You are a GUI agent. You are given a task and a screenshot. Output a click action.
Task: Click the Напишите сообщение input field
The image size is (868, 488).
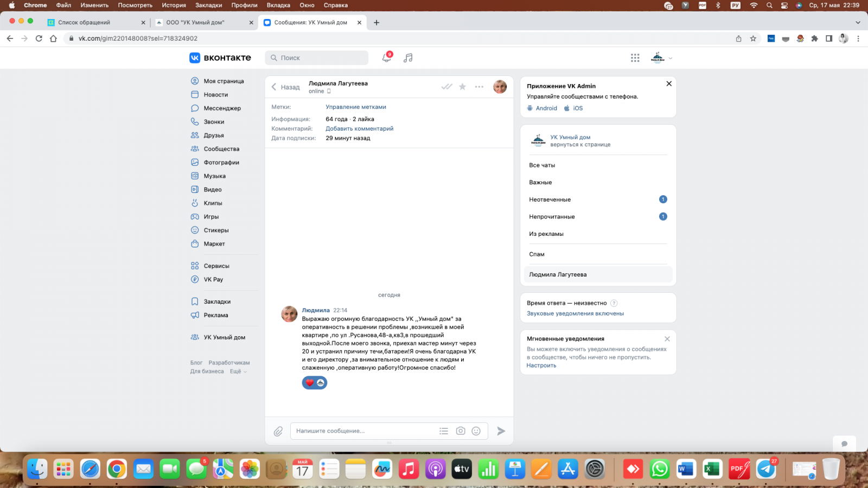[363, 431]
